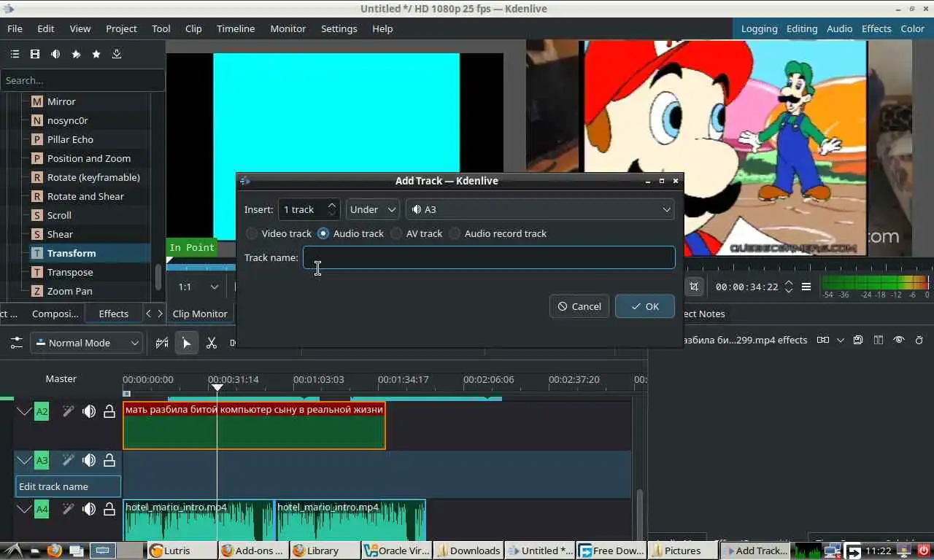Open the 1:1 monitor zoom dropdown

tap(198, 287)
